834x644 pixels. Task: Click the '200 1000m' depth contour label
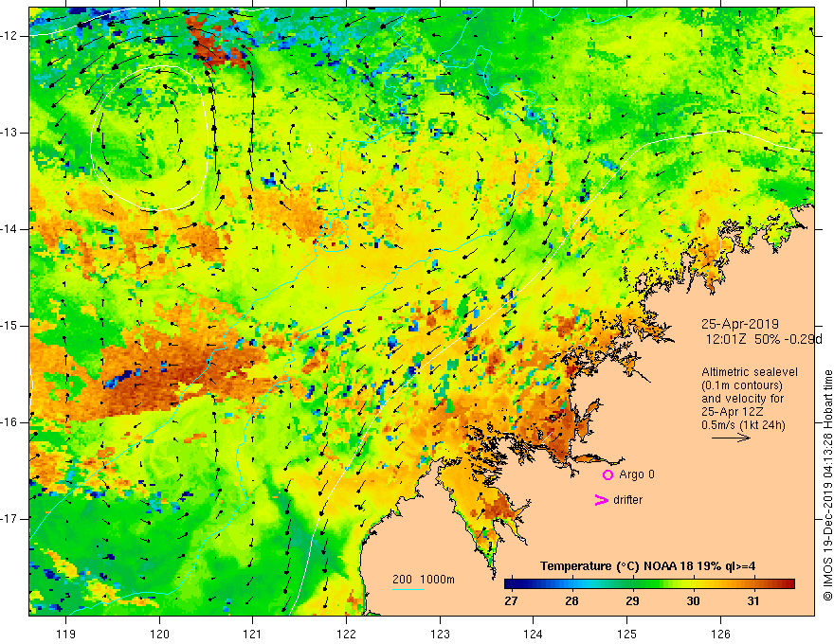click(x=424, y=580)
